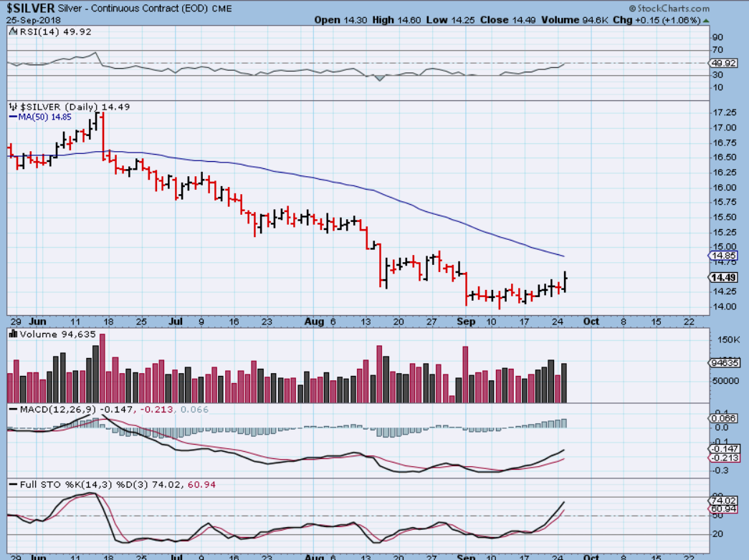Click the boxed 14.85 moving average axis tag
The height and width of the screenshot is (560, 749).
724,256
